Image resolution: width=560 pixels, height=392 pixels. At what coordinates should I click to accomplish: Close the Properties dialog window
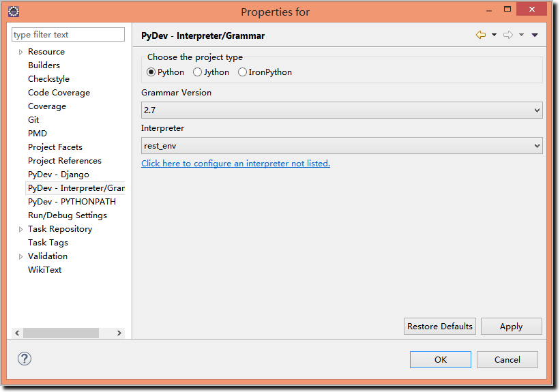point(532,10)
